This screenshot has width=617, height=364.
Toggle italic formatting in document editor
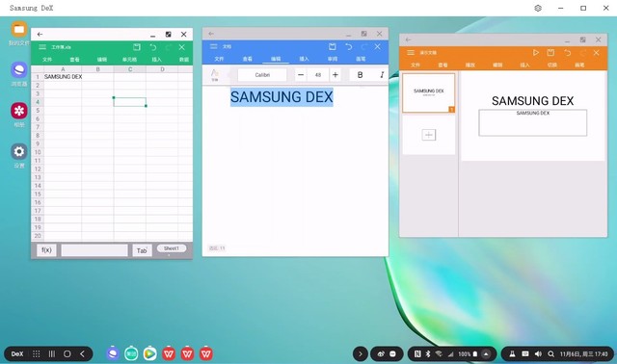[382, 75]
